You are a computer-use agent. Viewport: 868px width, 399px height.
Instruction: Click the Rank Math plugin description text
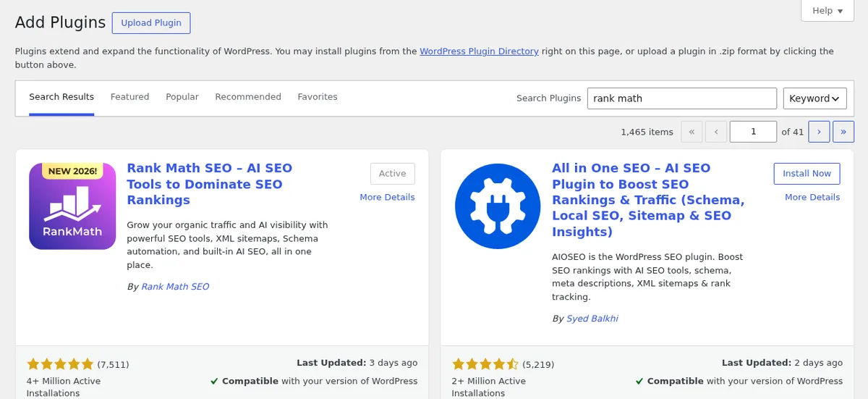click(228, 245)
